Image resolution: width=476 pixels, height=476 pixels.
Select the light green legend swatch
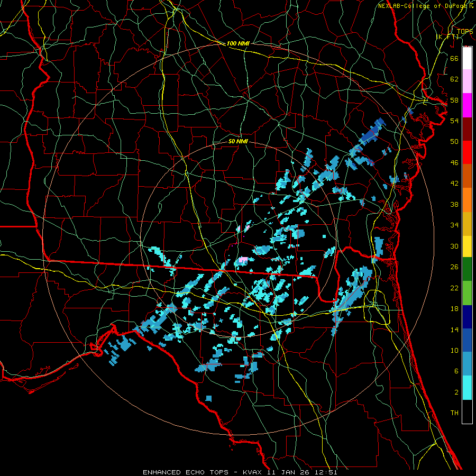click(467, 293)
